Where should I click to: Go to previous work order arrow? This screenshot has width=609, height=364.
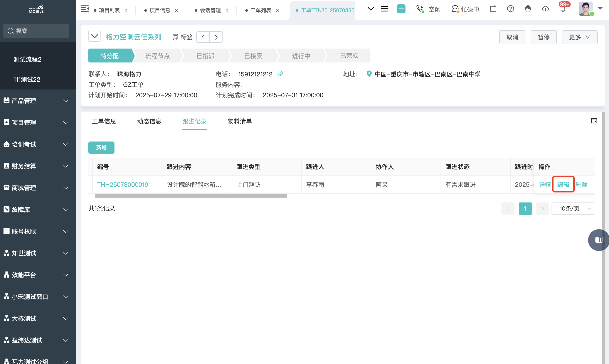pyautogui.click(x=203, y=37)
